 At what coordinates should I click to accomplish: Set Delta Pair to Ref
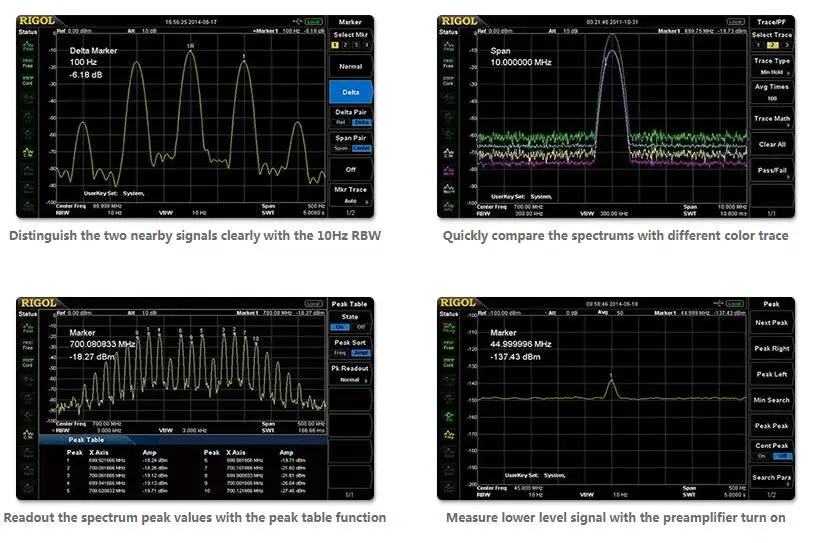click(x=341, y=122)
